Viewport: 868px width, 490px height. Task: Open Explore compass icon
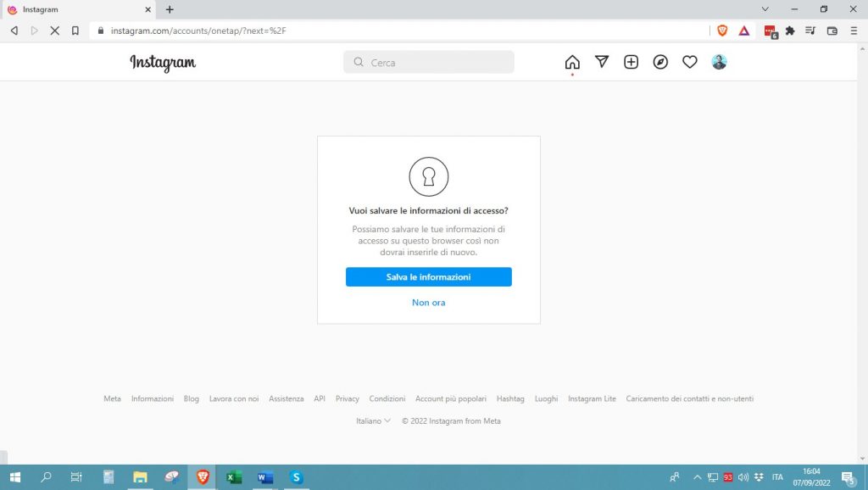click(660, 62)
